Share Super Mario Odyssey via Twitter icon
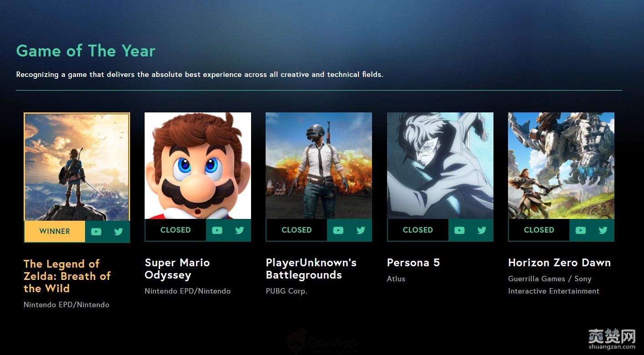 [240, 230]
